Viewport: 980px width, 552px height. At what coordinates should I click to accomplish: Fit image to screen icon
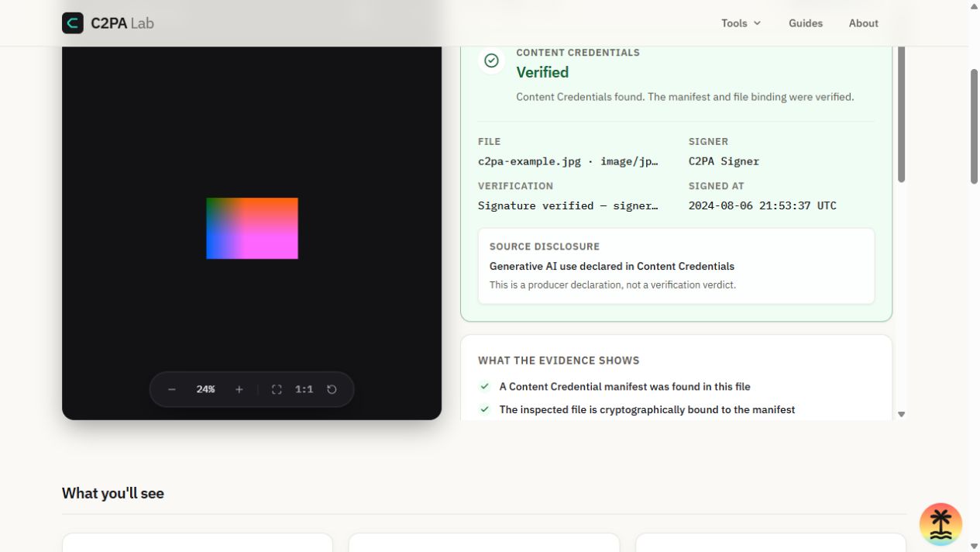[x=277, y=389]
